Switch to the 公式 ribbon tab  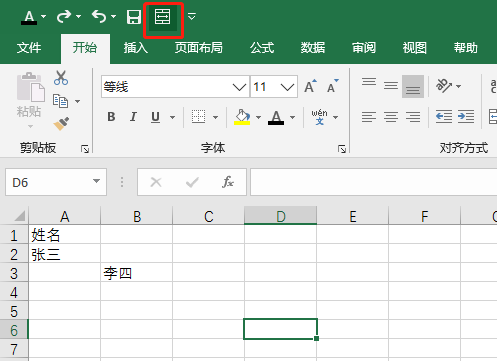tap(262, 48)
